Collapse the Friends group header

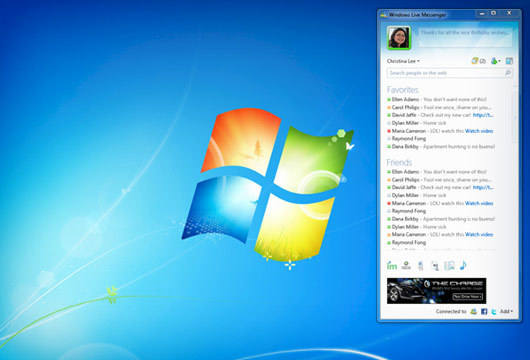399,162
